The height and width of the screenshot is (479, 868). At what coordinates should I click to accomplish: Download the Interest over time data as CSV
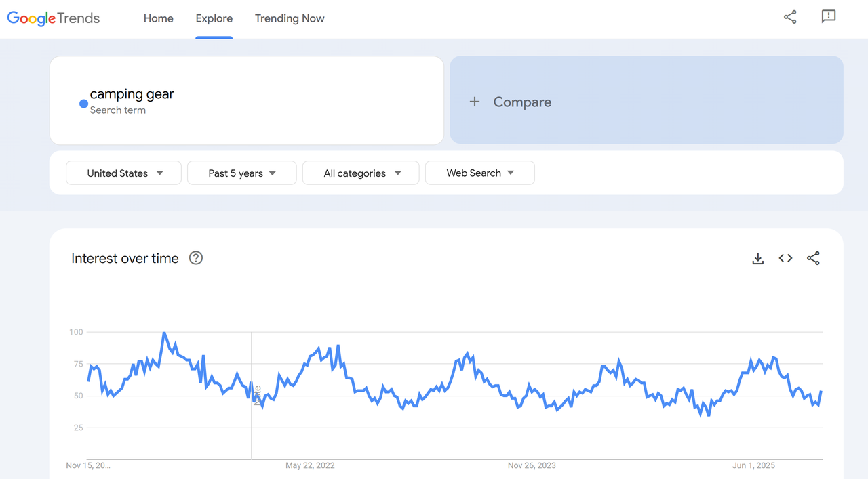click(x=757, y=258)
